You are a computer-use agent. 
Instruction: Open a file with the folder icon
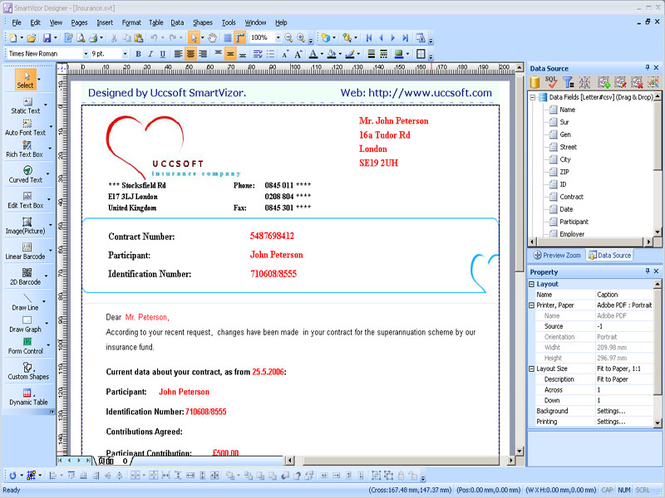tap(31, 38)
